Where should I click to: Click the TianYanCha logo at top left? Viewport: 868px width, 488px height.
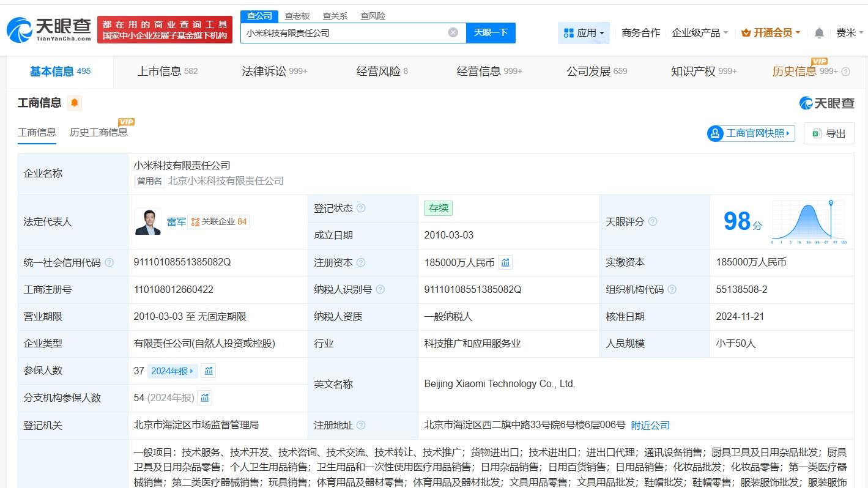[43, 29]
